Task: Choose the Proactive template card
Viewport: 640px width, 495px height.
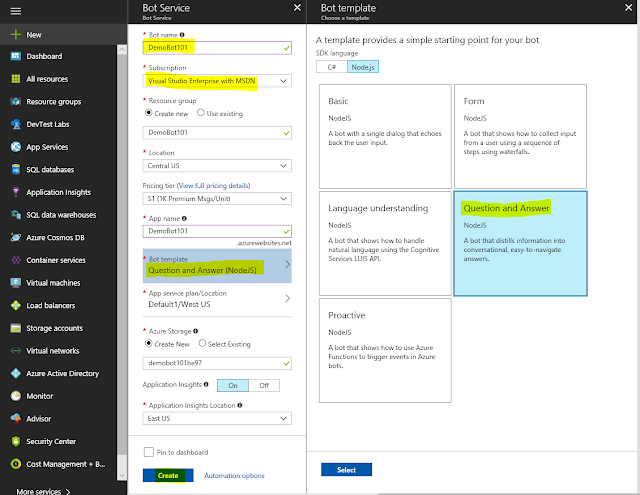Action: click(385, 351)
